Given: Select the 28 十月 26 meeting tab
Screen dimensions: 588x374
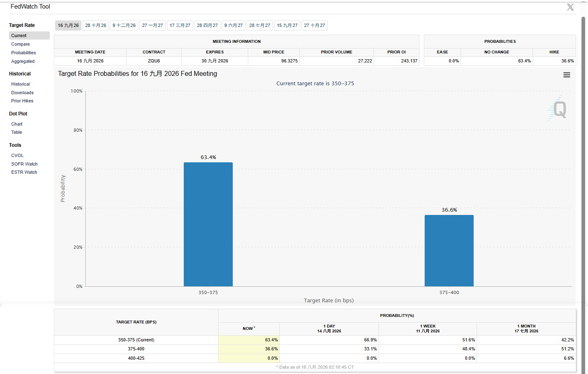Looking at the screenshot, I should point(96,25).
